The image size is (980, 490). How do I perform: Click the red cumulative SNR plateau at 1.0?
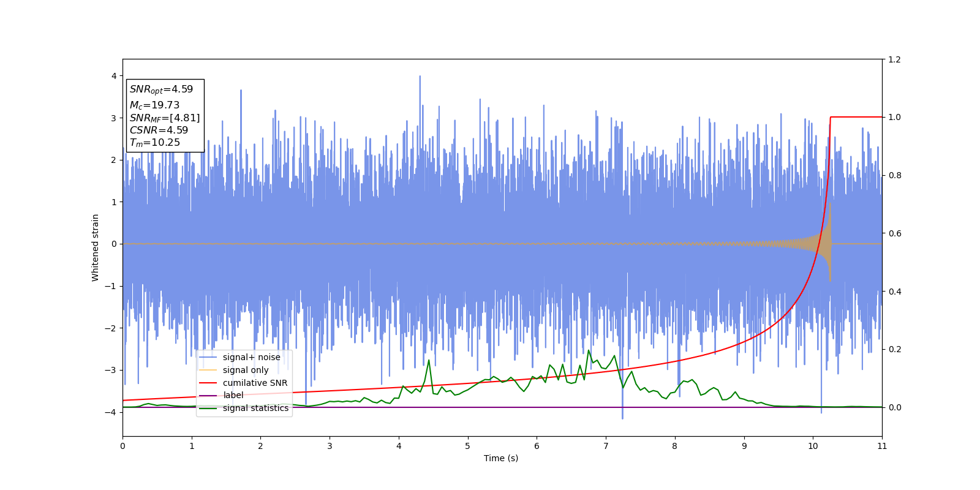[x=856, y=117]
